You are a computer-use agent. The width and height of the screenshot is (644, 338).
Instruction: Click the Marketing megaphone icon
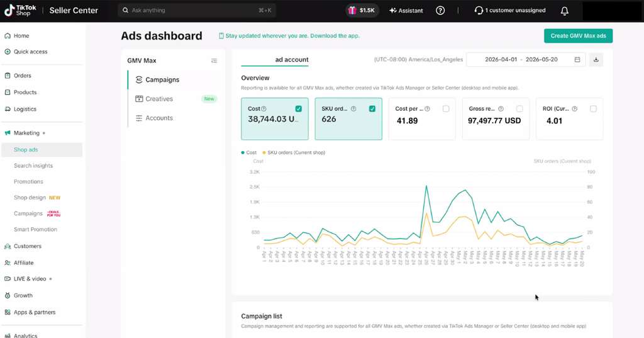pos(8,133)
